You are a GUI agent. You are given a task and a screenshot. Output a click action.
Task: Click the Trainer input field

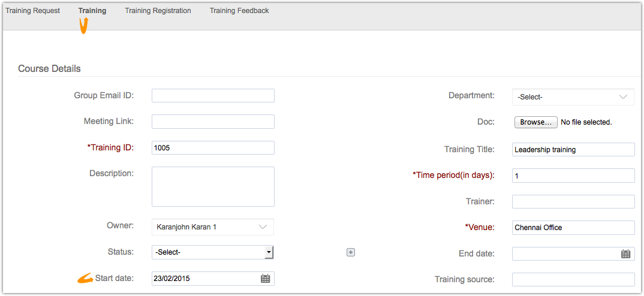pyautogui.click(x=573, y=201)
